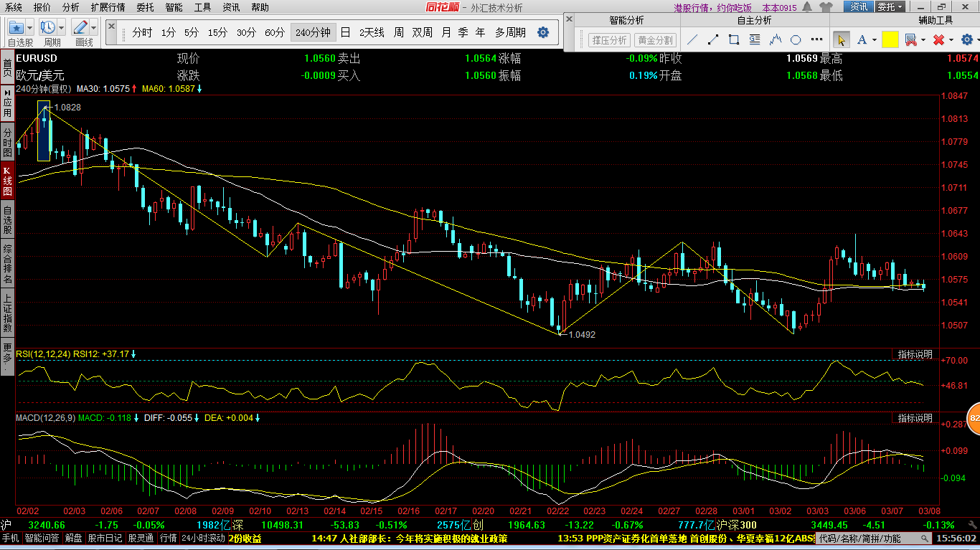980x550 pixels.
Task: Click the red X delete drawings icon
Action: pos(938,39)
